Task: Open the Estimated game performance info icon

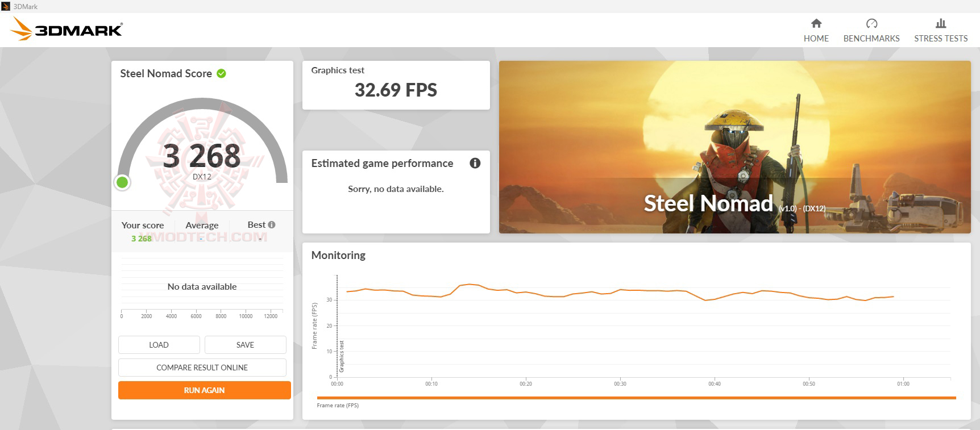Action: pyautogui.click(x=475, y=163)
